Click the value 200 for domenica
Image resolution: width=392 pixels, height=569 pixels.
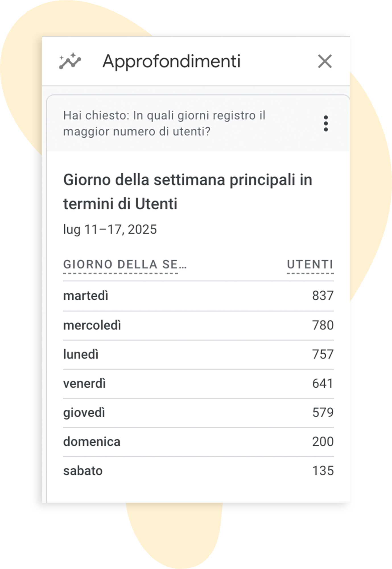tap(323, 442)
